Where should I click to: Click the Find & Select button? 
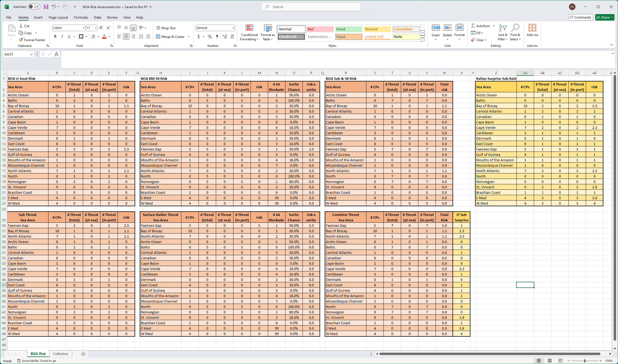coord(515,32)
